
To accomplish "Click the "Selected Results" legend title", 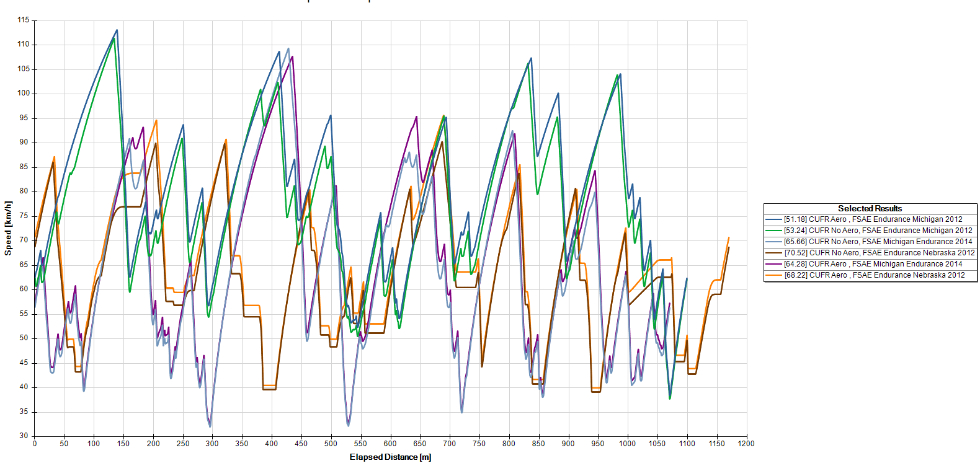I will [x=870, y=209].
